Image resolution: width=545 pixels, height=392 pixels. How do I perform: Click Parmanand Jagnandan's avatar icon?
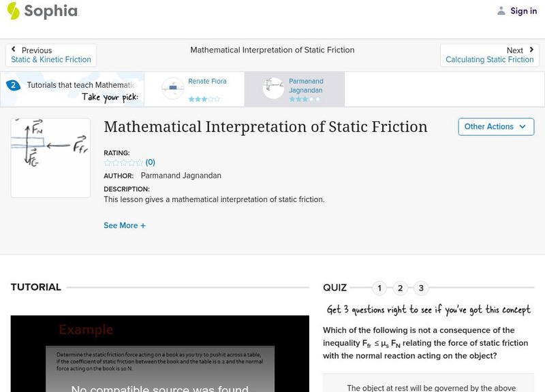[272, 88]
